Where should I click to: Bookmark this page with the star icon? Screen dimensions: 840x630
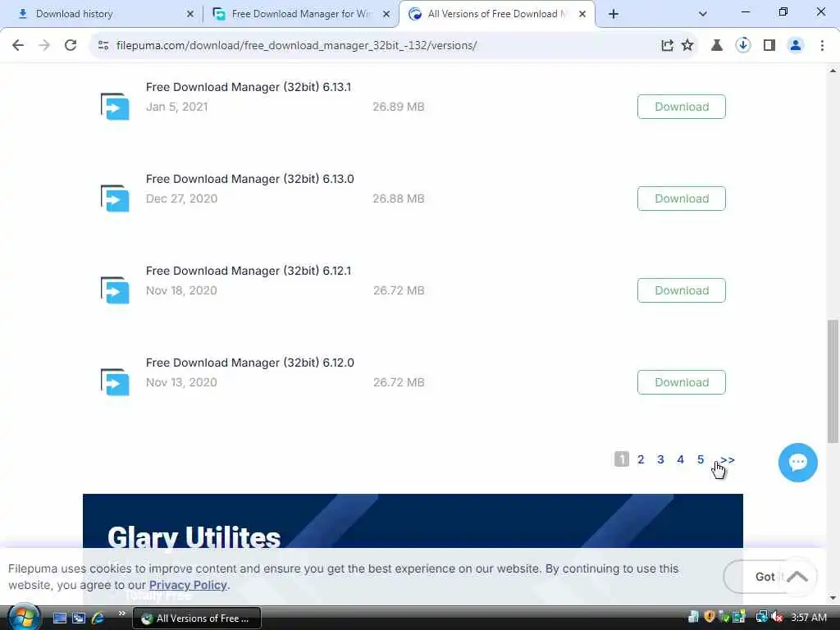click(x=687, y=46)
